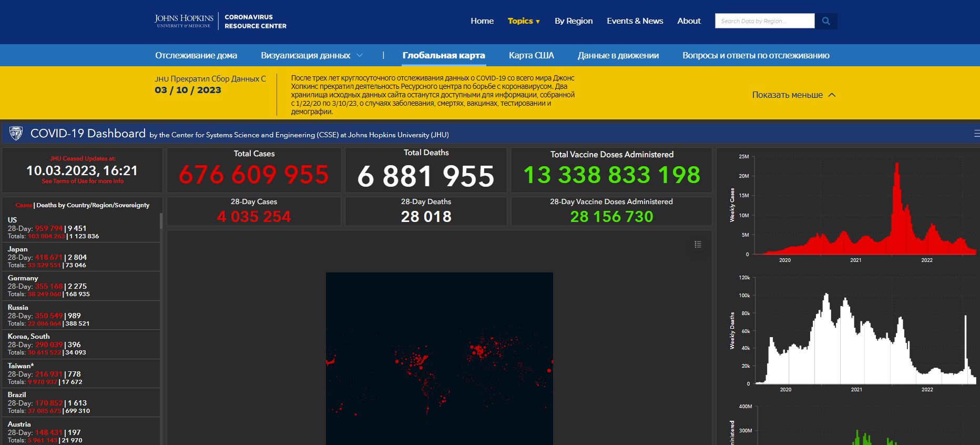Select the Korea, South row
Image resolution: width=980 pixels, height=445 pixels.
80,344
